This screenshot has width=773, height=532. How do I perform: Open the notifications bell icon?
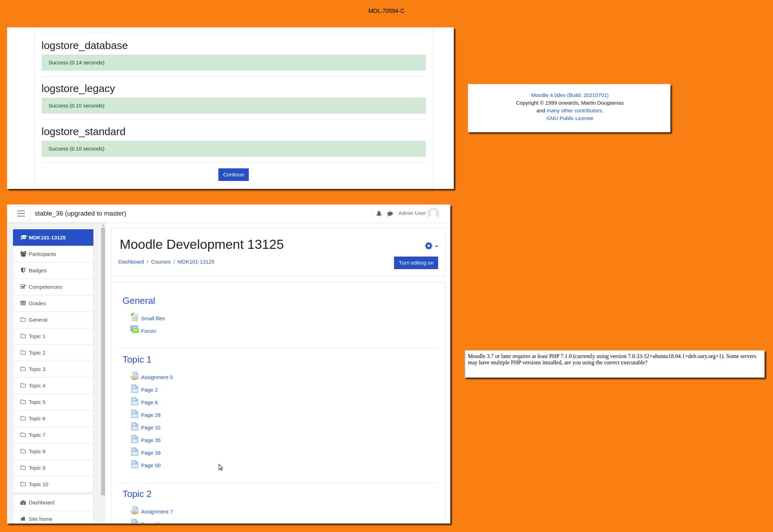(x=379, y=213)
